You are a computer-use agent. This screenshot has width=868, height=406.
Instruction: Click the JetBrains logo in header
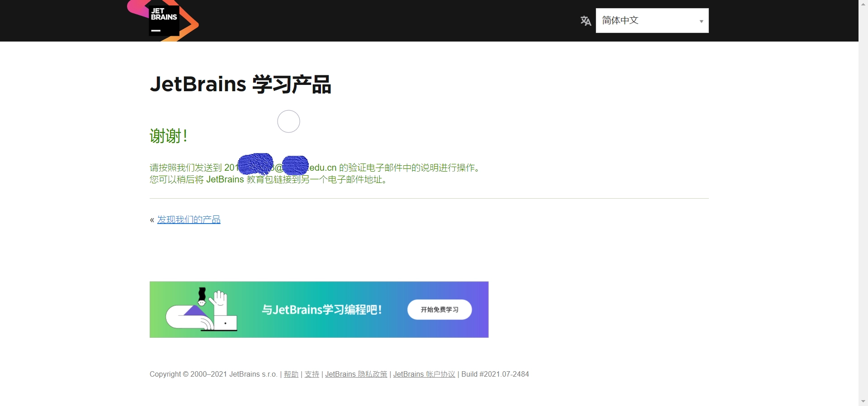163,20
